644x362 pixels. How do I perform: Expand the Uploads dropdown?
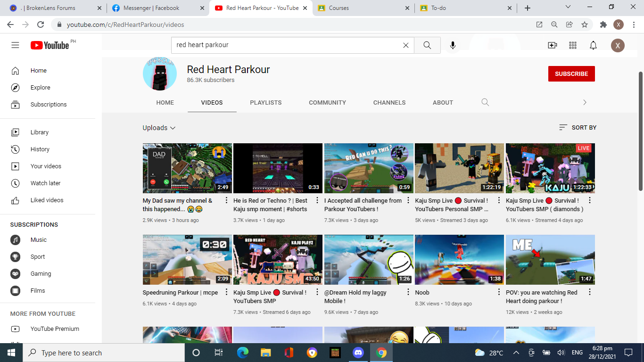[159, 128]
